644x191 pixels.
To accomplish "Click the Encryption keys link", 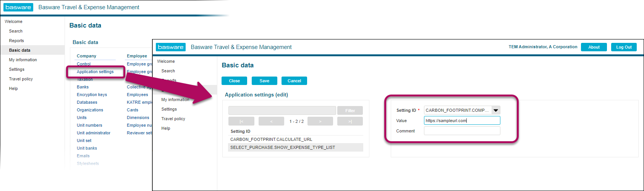I will [x=92, y=95].
